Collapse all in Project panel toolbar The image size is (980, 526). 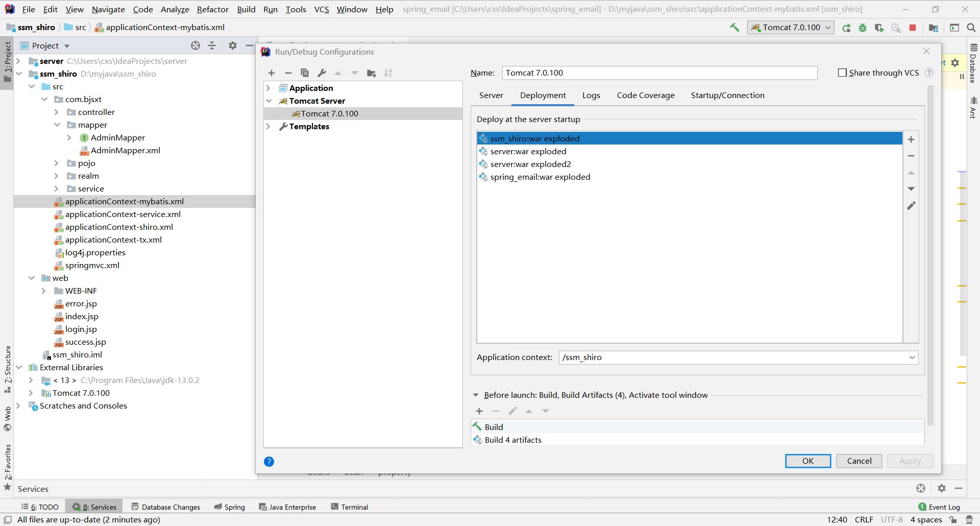(x=212, y=45)
